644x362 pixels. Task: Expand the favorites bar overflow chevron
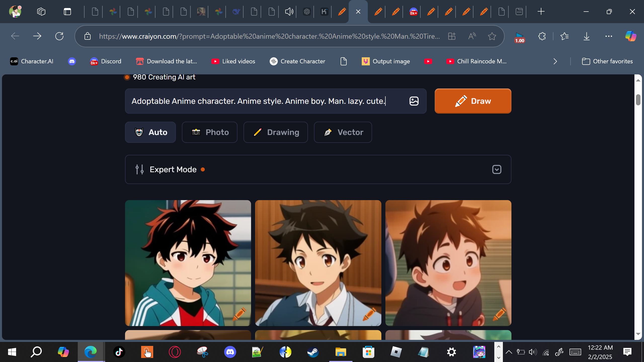555,61
